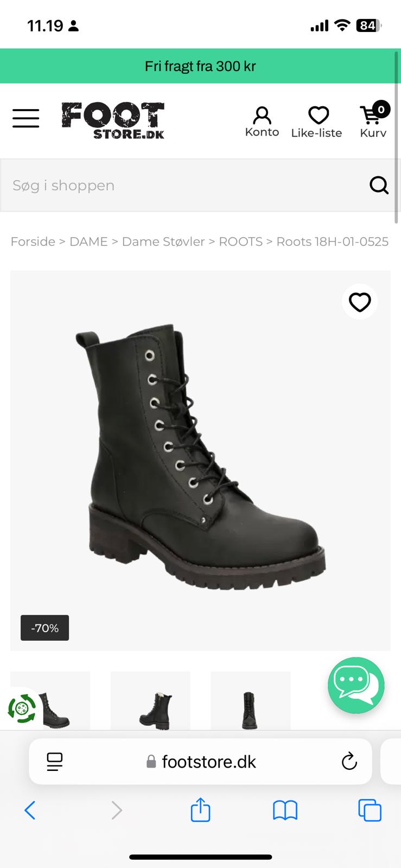The width and height of the screenshot is (401, 868).
Task: Open the Like-liste heart icon
Action: coord(317,122)
